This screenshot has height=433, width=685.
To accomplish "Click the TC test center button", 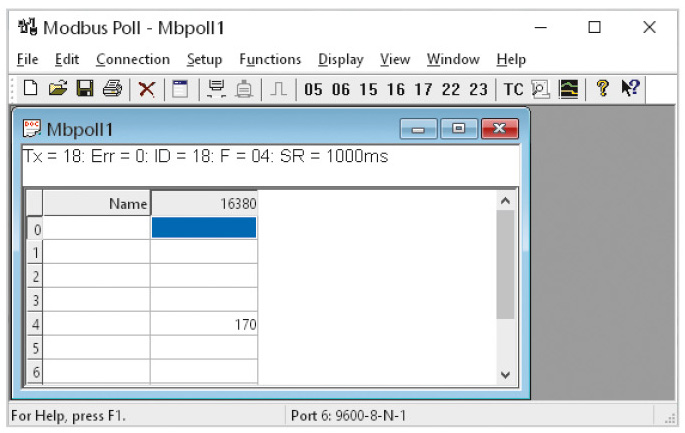I will tap(513, 90).
